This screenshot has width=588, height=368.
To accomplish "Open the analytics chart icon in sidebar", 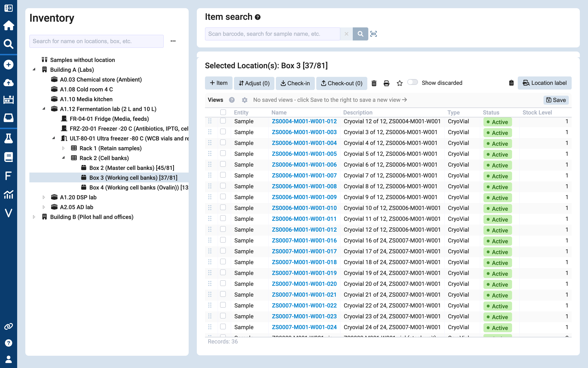I will pos(9,195).
